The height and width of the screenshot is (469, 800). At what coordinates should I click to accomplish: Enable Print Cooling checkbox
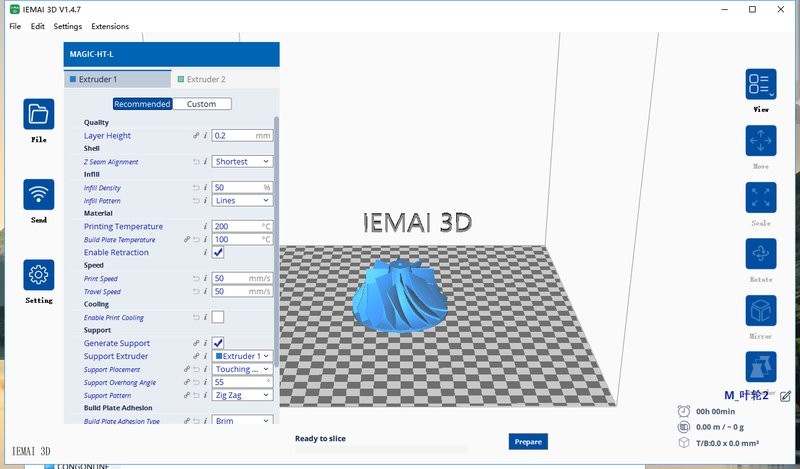click(218, 317)
